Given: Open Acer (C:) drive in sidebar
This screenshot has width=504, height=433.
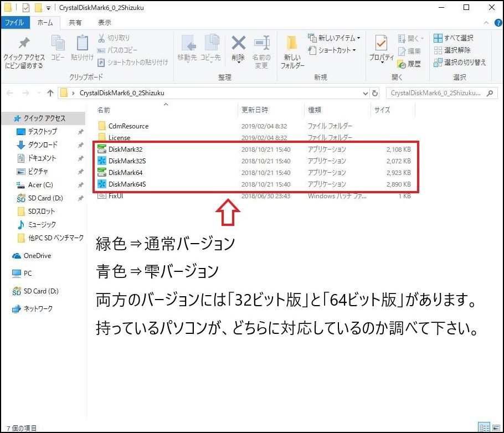Looking at the screenshot, I should point(40,185).
